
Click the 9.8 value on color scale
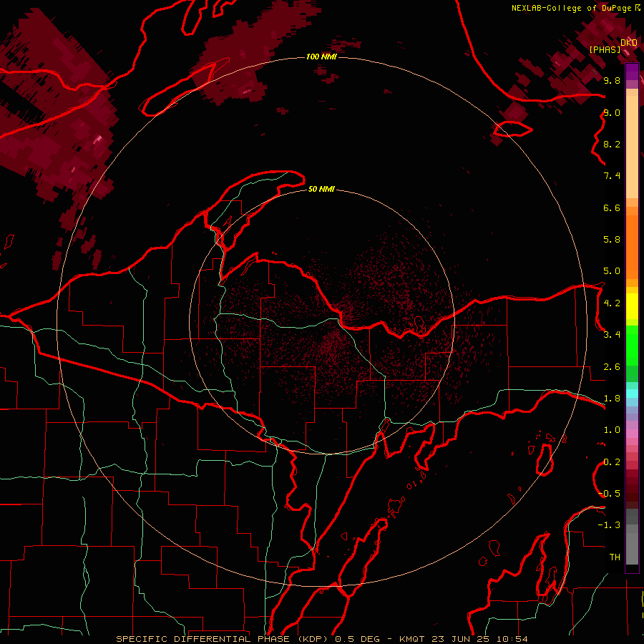[612, 80]
